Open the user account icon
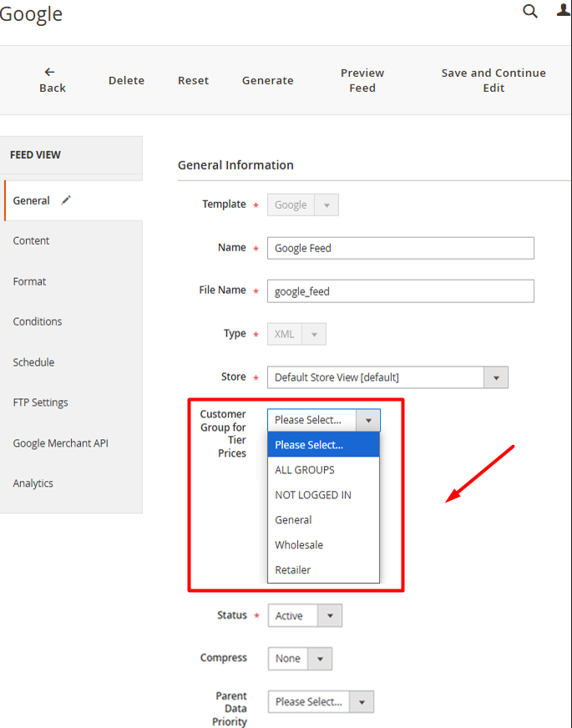572x728 pixels. tap(564, 10)
